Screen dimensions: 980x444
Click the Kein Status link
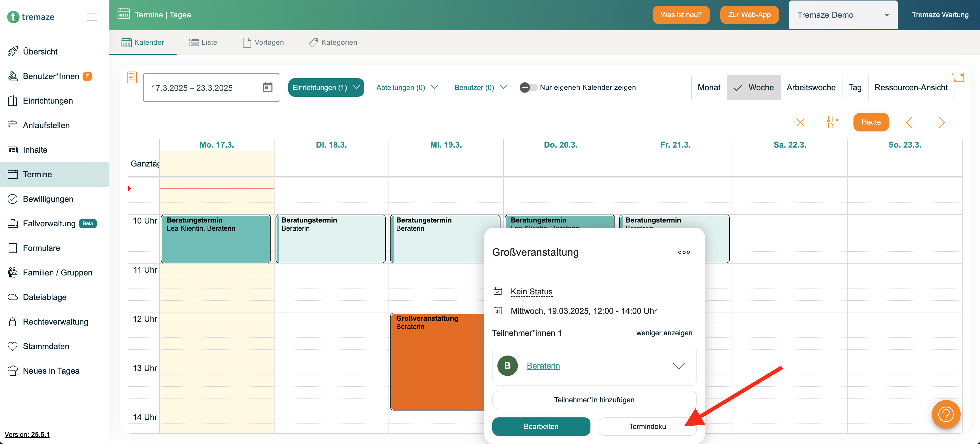point(531,292)
